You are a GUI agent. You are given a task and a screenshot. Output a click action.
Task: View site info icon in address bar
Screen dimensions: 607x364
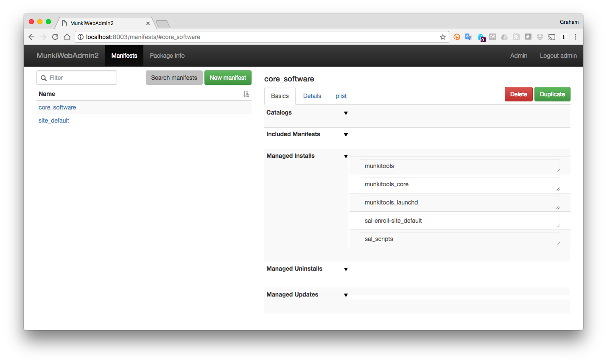coord(81,37)
